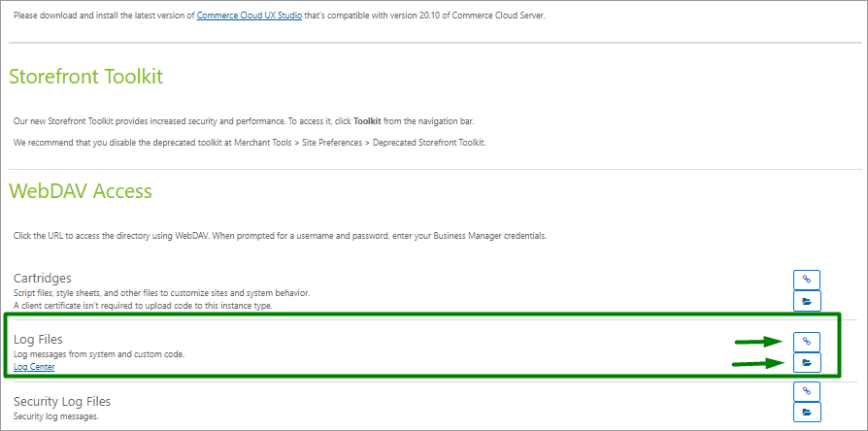868x431 pixels.
Task: Select the Security Log Files section title
Action: [62, 401]
